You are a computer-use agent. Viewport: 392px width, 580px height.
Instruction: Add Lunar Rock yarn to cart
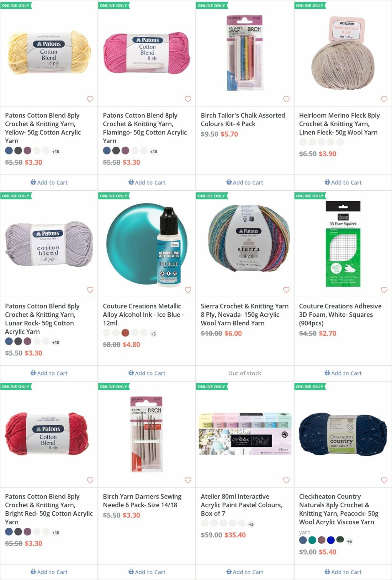[49, 373]
